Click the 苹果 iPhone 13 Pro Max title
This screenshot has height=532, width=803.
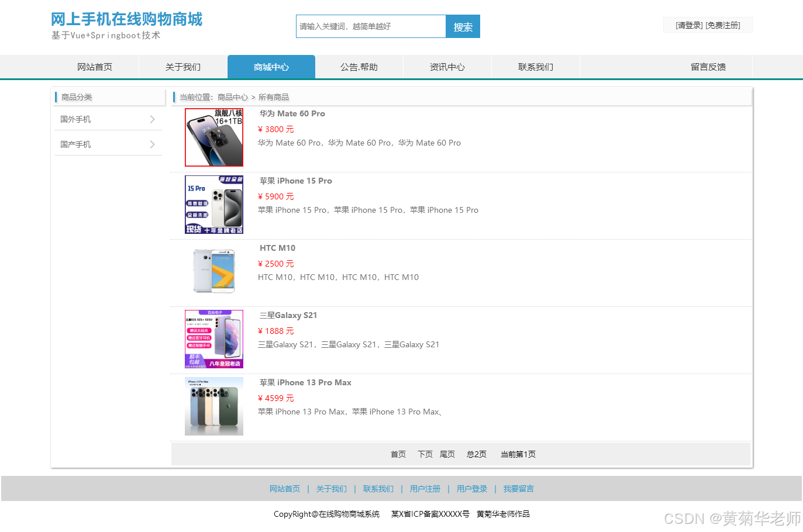[305, 382]
